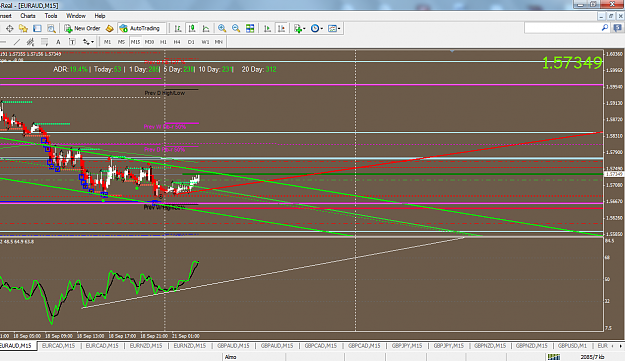Click the 18 Sep 09:00 time label
Viewport: 625px width, 361px height.
[x=59, y=336]
